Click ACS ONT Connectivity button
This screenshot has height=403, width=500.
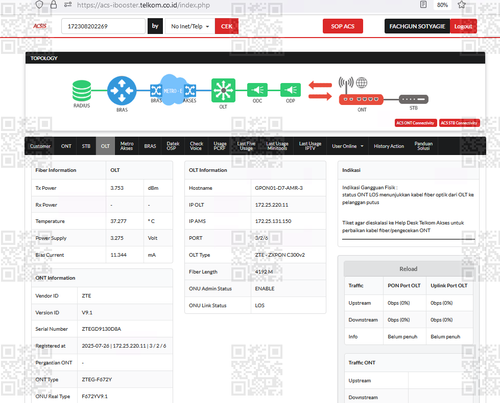tap(415, 123)
